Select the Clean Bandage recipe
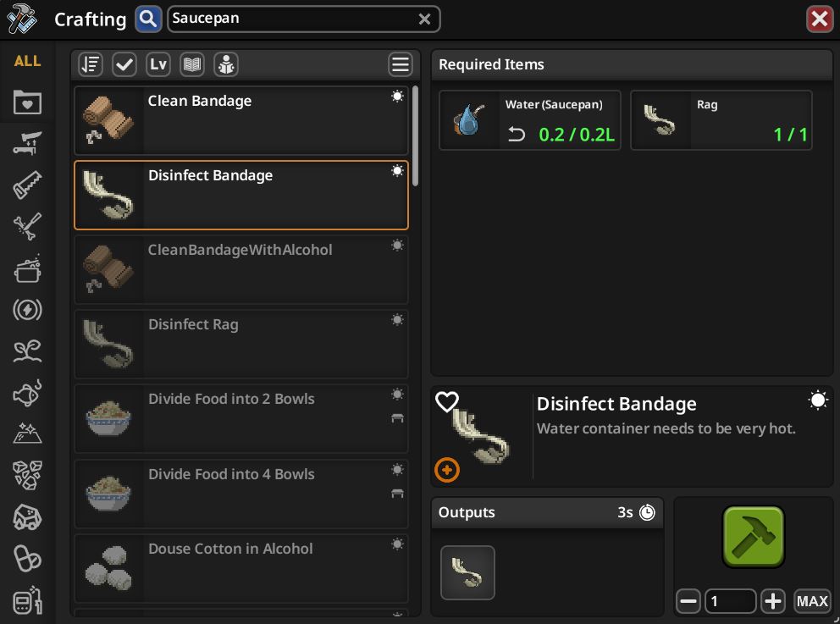The width and height of the screenshot is (840, 624). point(241,120)
